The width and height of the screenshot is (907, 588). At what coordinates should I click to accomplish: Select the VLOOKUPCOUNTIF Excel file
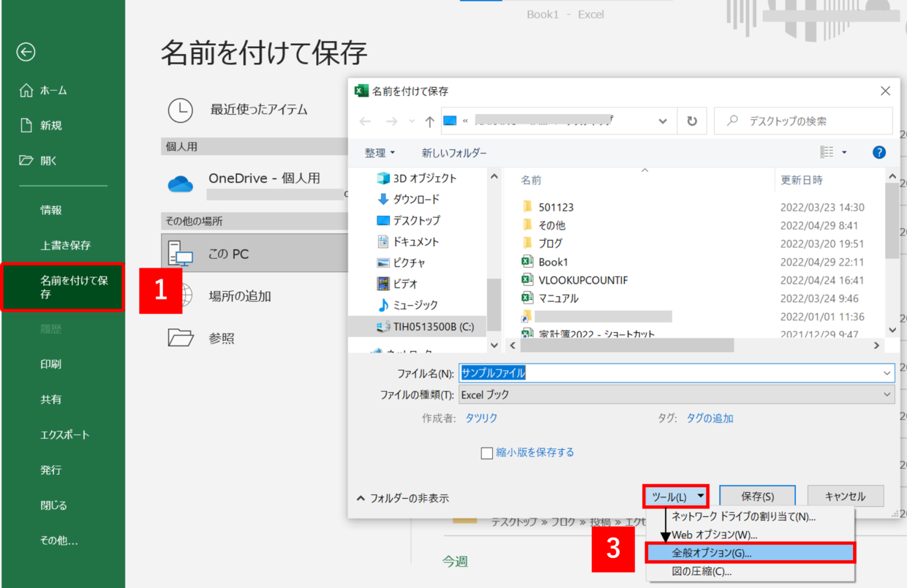(x=575, y=280)
